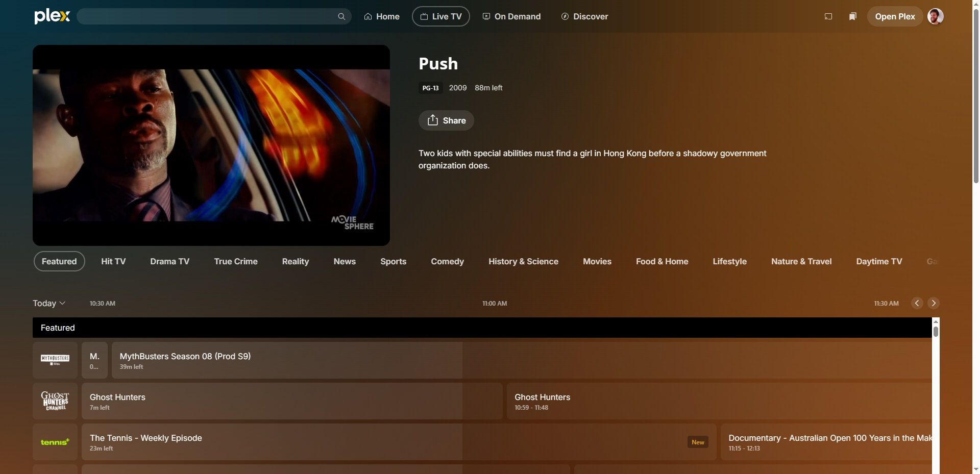This screenshot has width=980, height=474.
Task: Go to Home
Action: (x=382, y=16)
